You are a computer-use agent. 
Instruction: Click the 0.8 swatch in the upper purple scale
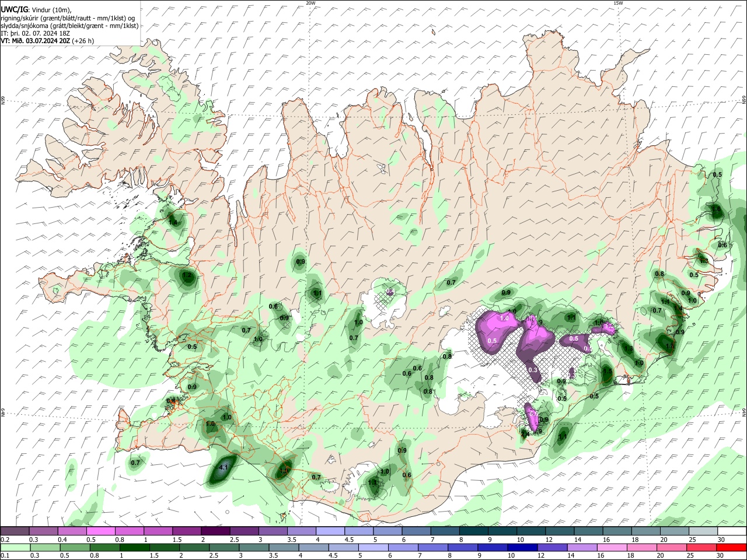pos(129,531)
